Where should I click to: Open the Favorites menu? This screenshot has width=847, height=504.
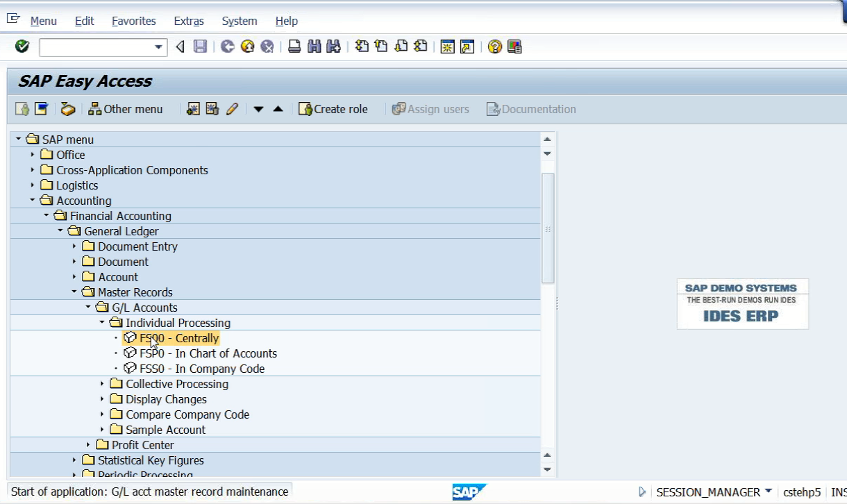coord(133,21)
